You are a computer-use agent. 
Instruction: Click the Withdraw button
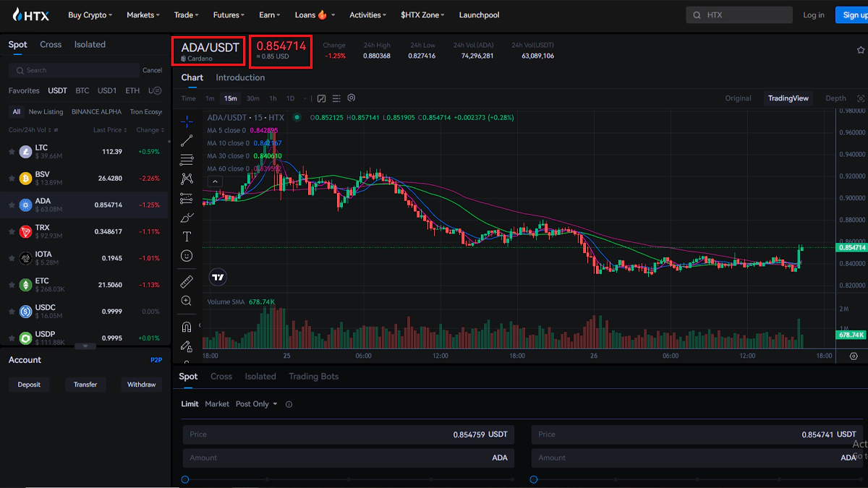[x=141, y=385]
